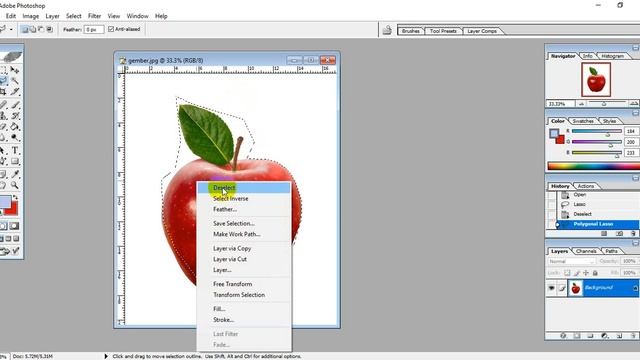Toggle Quick Mask mode in toolbox

(x=14, y=226)
